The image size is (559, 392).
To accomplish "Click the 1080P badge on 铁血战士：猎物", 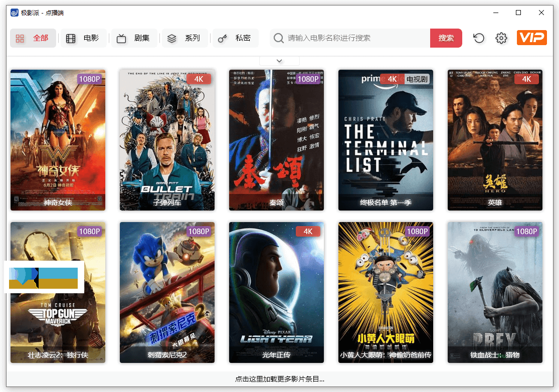I will tap(526, 232).
